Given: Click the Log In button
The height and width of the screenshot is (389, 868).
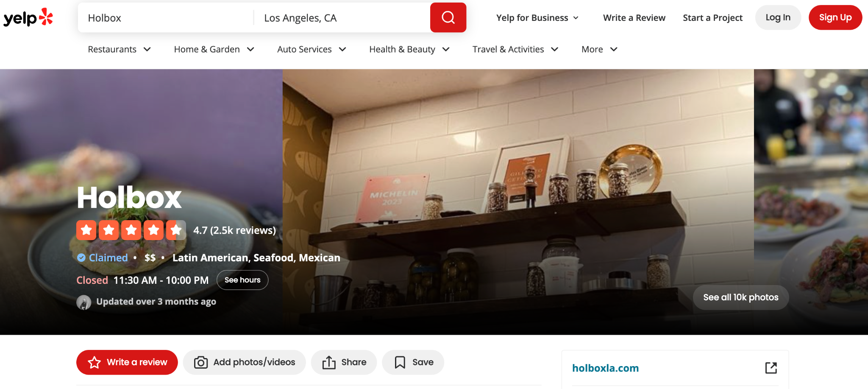Looking at the screenshot, I should point(778,17).
